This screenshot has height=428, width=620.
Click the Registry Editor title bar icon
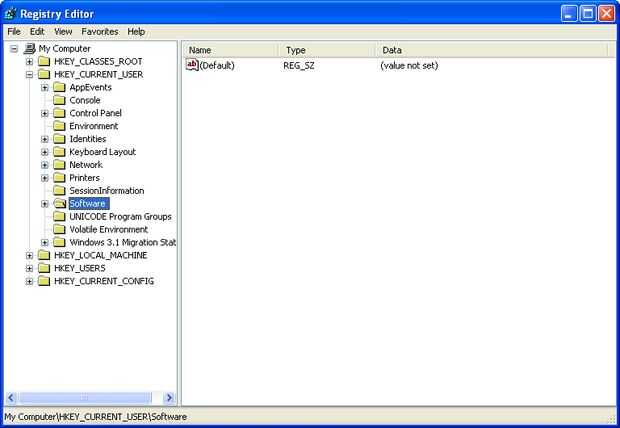coord(10,13)
